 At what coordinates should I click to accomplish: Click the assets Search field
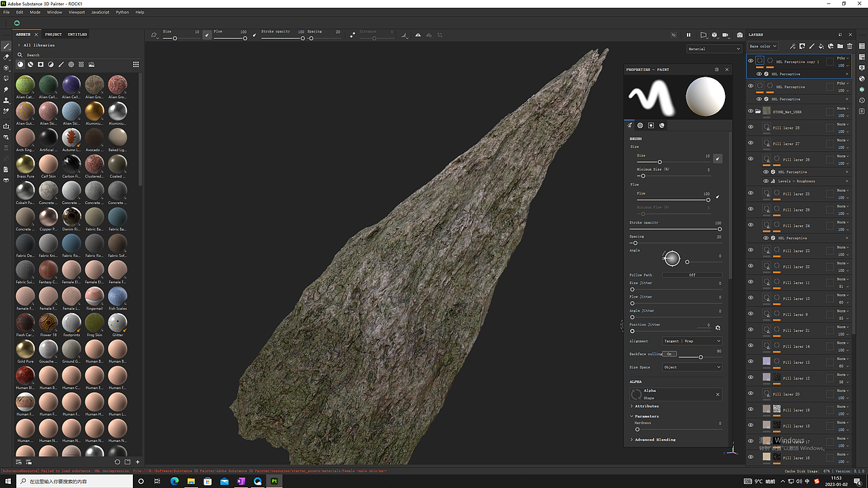click(x=78, y=55)
